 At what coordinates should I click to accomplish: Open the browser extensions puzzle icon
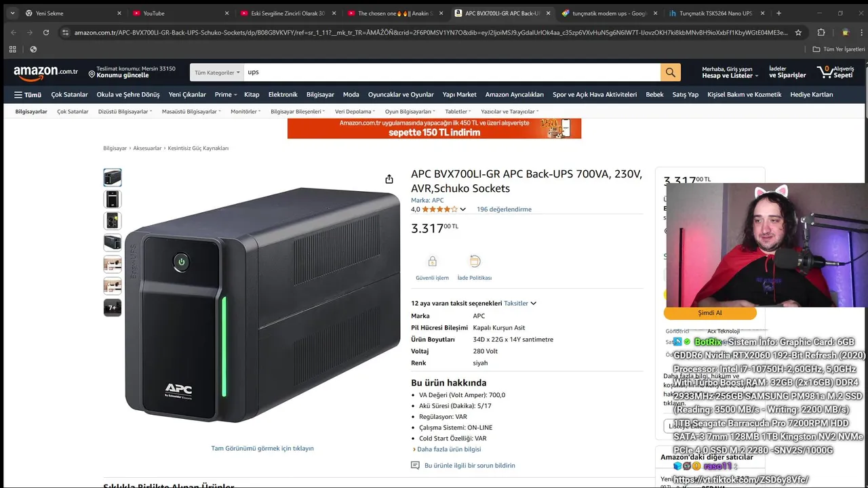821,32
